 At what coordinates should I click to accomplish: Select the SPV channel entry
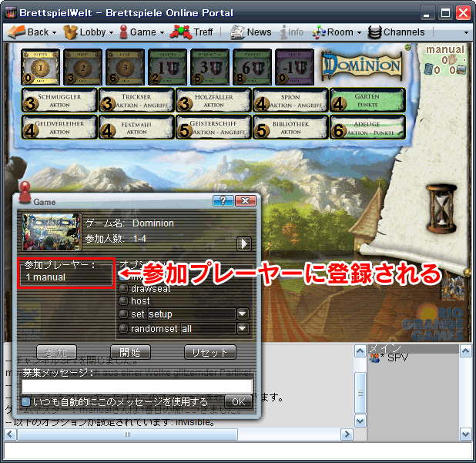389,358
